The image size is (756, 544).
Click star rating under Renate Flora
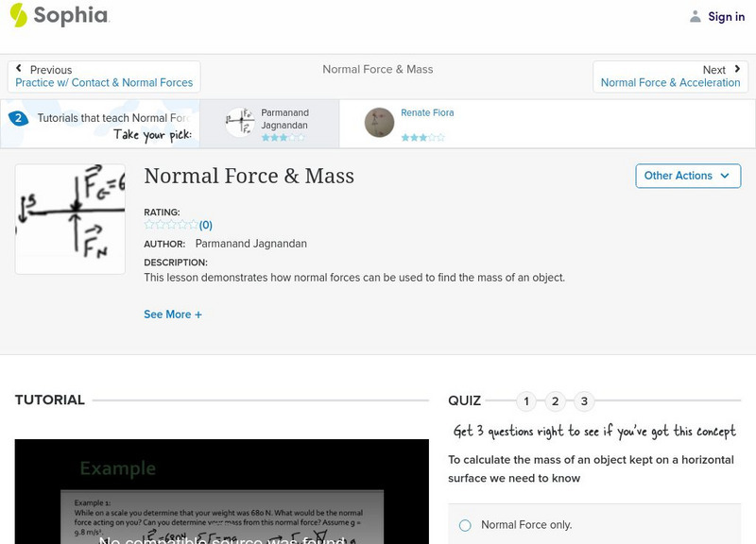pyautogui.click(x=422, y=138)
